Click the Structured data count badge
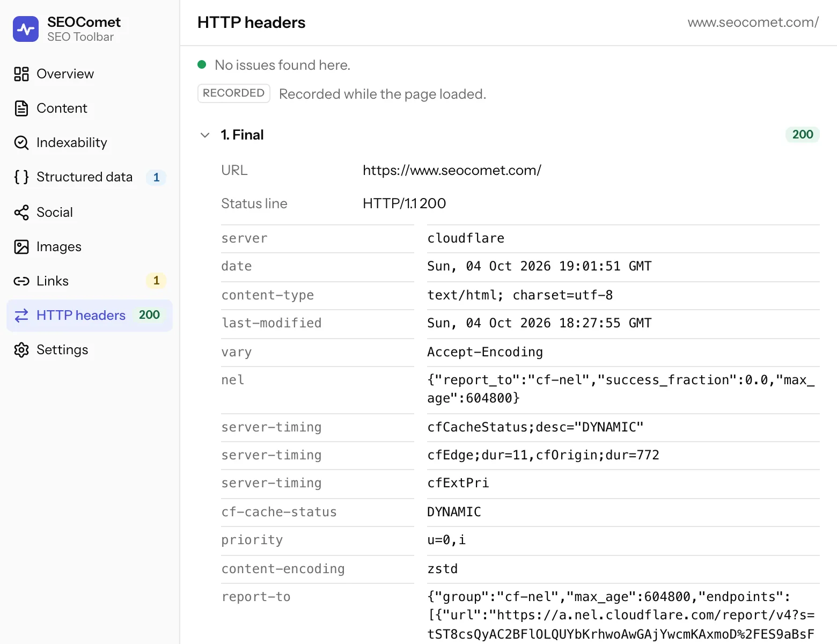837x644 pixels. (156, 177)
